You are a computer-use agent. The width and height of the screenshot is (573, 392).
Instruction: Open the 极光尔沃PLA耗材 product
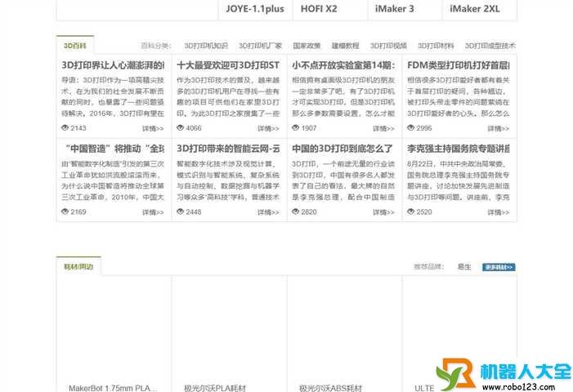point(215,388)
